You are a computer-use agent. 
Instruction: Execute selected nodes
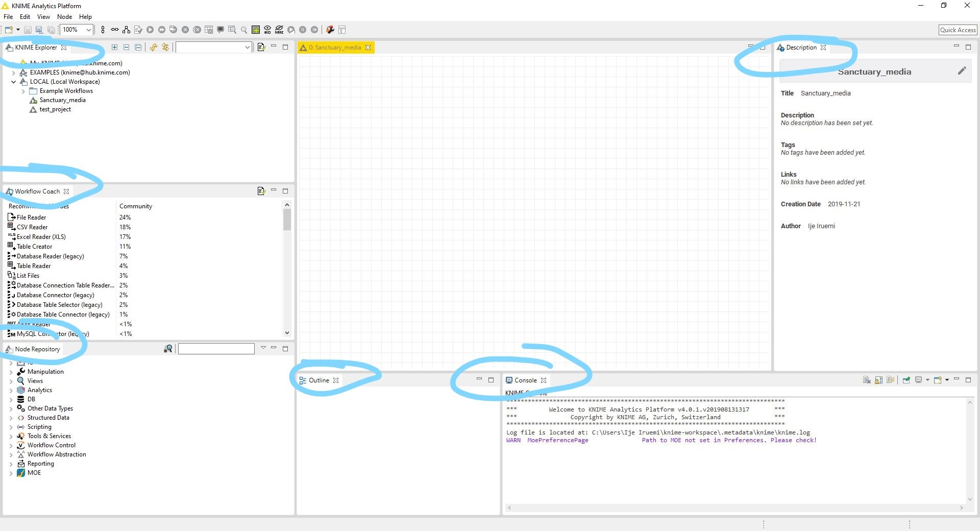tap(150, 30)
